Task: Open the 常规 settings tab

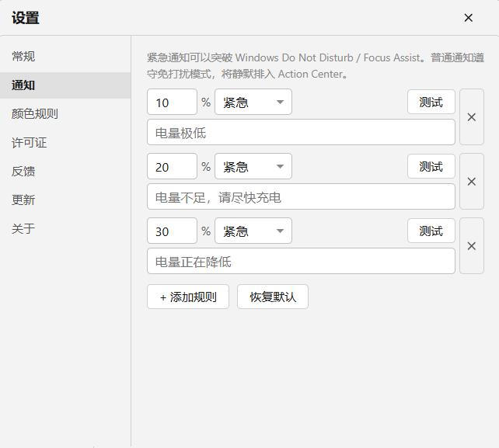Action: 65,57
